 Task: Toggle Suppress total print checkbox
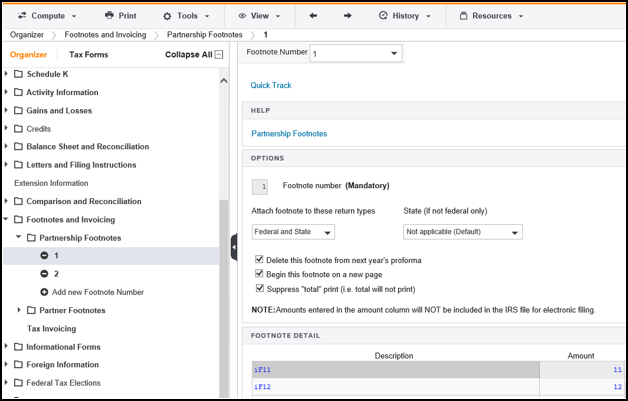(260, 288)
